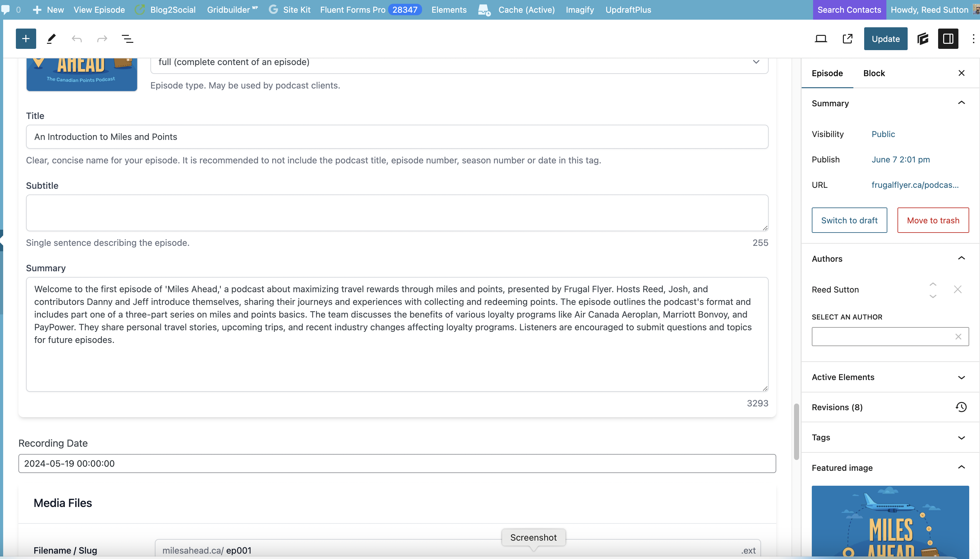Open Elements admin menu
This screenshot has height=559, width=980.
pyautogui.click(x=449, y=10)
